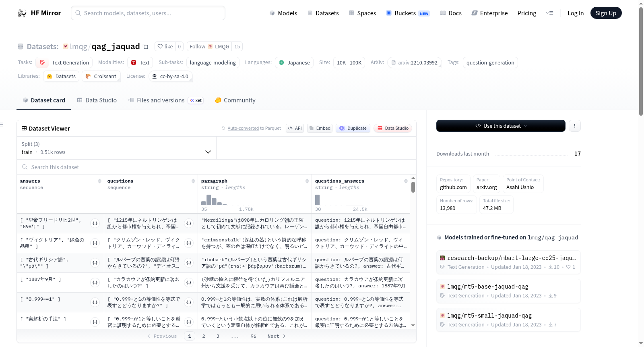Screen dimensions: 644x347
Task: Expand JSON braces icon in 'ヴィクトリア' answers cell
Action: (x=95, y=243)
